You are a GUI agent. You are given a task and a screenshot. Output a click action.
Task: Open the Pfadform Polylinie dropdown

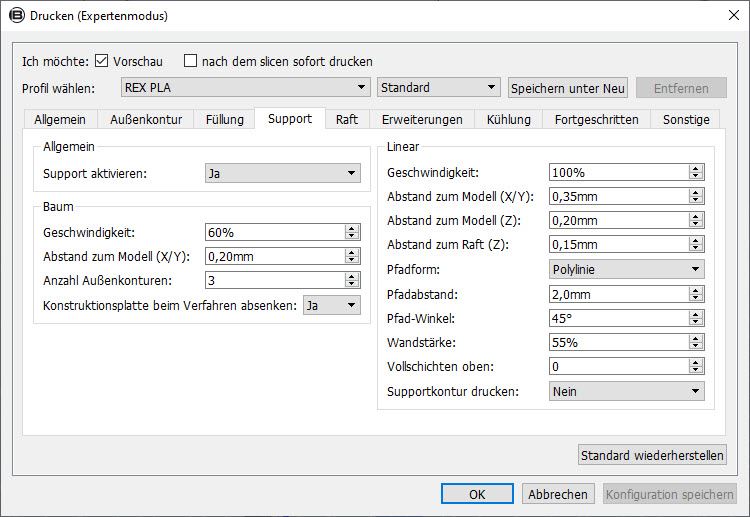(627, 269)
